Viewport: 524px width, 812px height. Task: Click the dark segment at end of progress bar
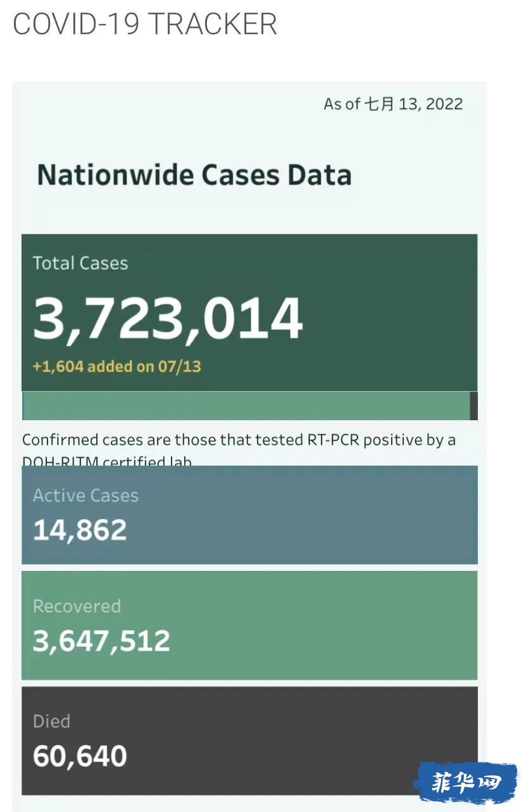click(x=474, y=406)
